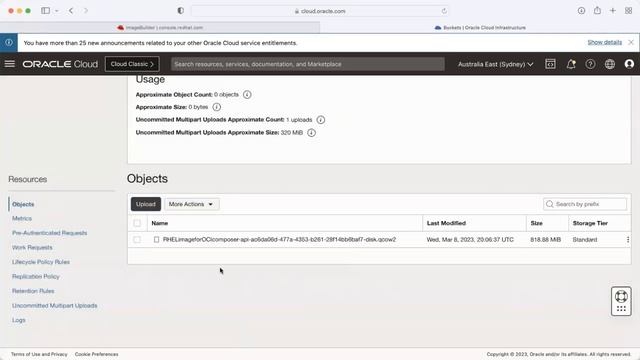This screenshot has width=640, height=360.
Task: Click the 818.88 MiB size cell
Action: (546, 240)
